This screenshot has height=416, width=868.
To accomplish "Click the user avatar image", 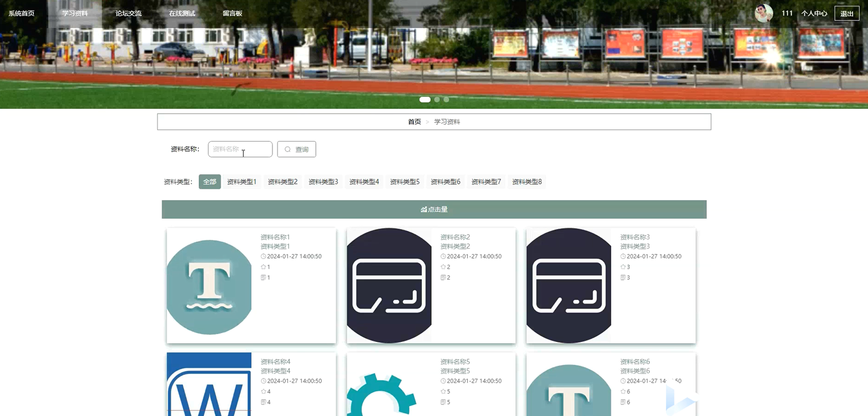I will pyautogui.click(x=764, y=14).
